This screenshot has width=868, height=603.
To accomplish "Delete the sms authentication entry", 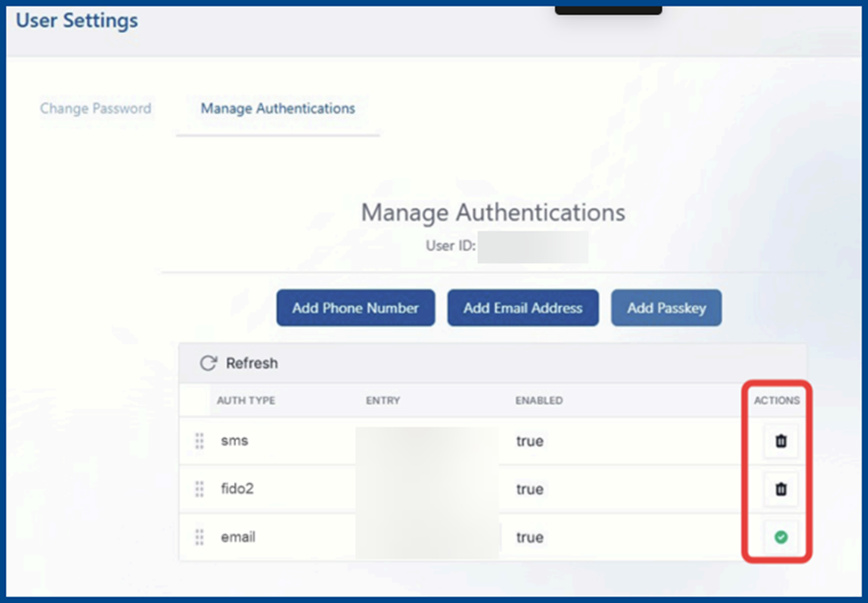I will tap(781, 441).
